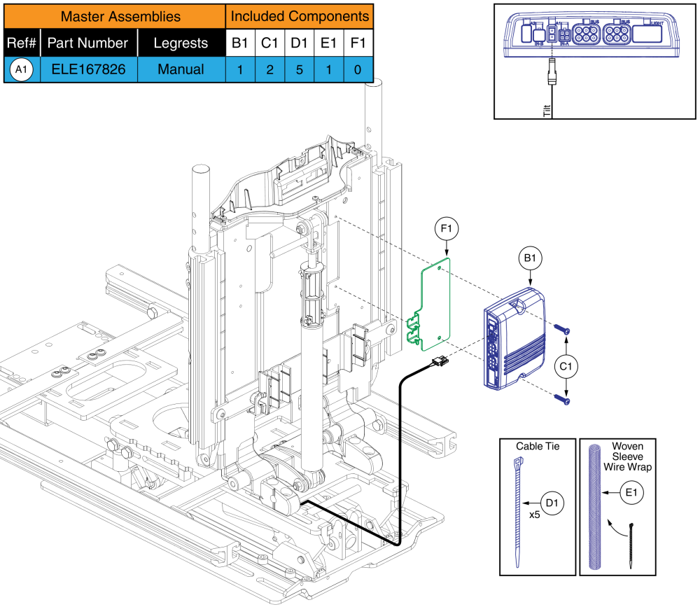Click the Part Number column header
This screenshot has height=607, width=700.
(88, 43)
